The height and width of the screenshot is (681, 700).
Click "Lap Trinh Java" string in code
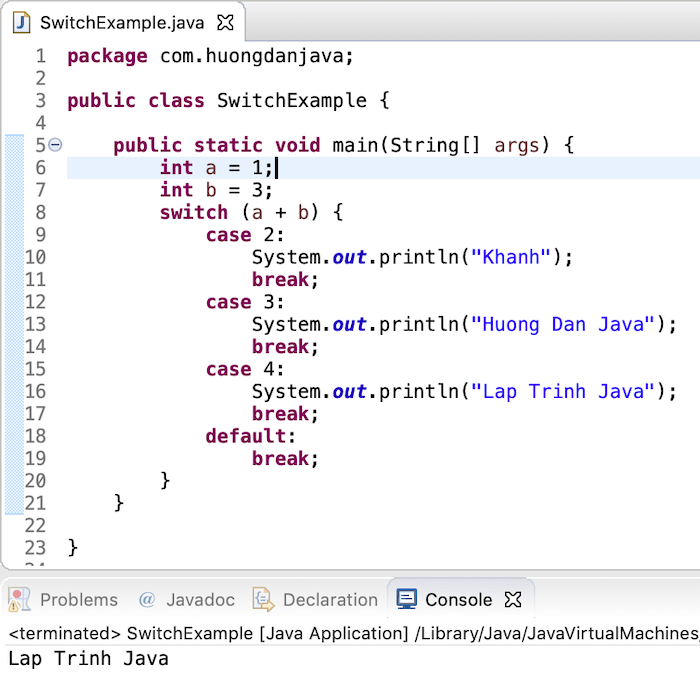562,392
